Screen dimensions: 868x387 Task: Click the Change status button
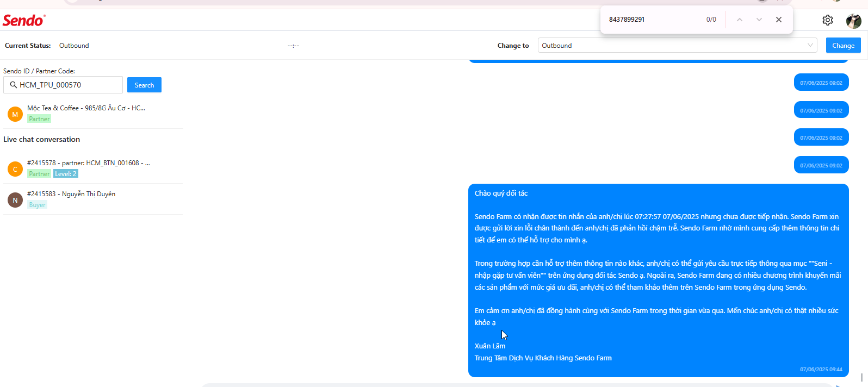point(843,45)
